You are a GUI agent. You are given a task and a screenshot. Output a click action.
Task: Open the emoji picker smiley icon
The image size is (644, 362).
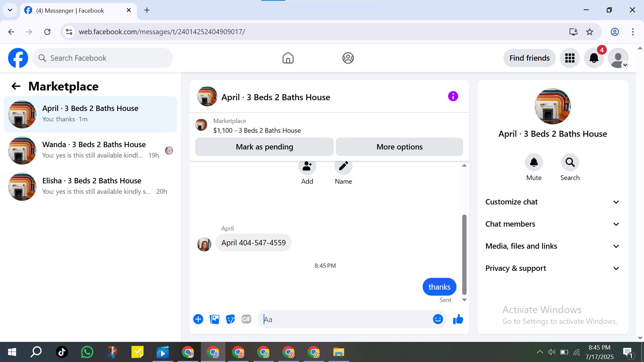[438, 319]
